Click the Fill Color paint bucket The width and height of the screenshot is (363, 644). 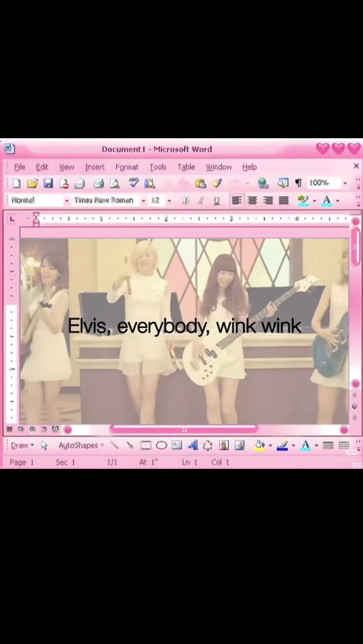260,446
